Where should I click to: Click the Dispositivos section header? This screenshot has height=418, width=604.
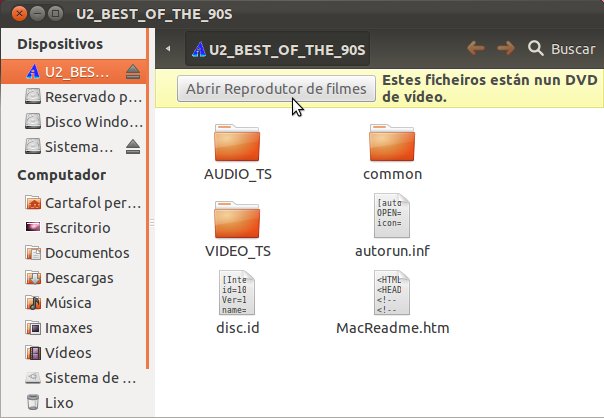click(60, 44)
